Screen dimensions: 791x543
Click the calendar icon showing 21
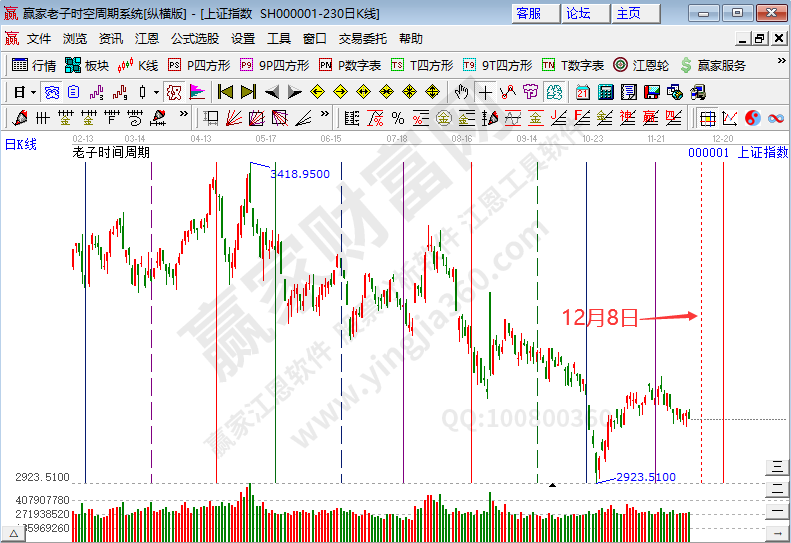pos(582,92)
